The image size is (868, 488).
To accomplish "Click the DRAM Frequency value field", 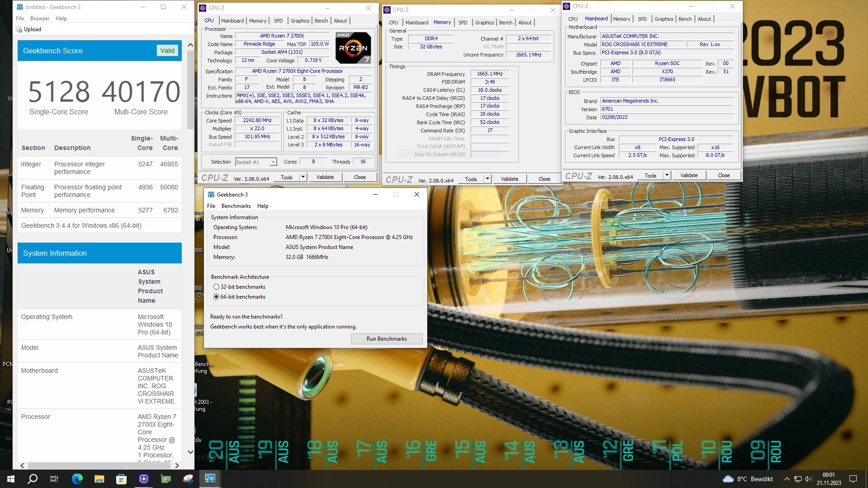I will coord(490,74).
